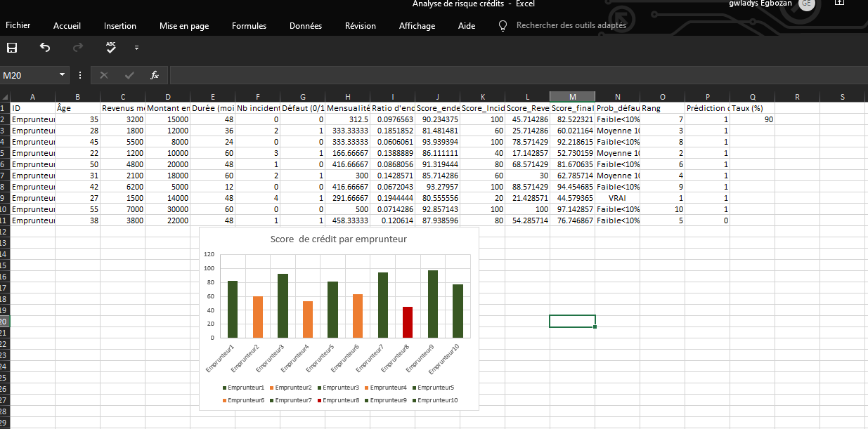Switch to the Données tab
The image size is (868, 429).
[x=306, y=26]
